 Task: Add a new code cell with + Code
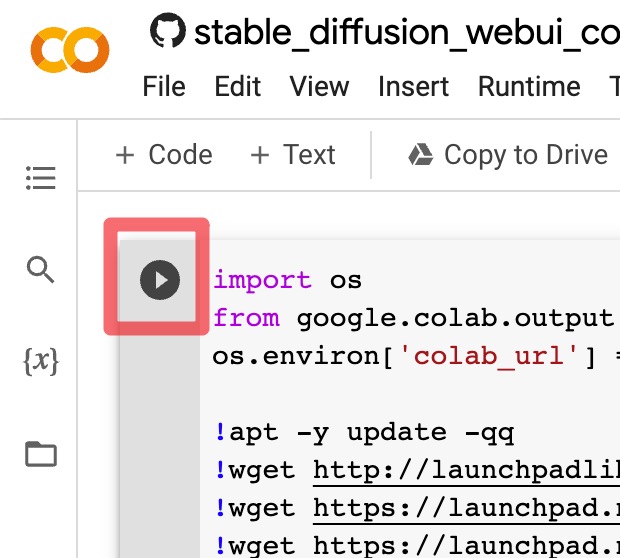[164, 155]
